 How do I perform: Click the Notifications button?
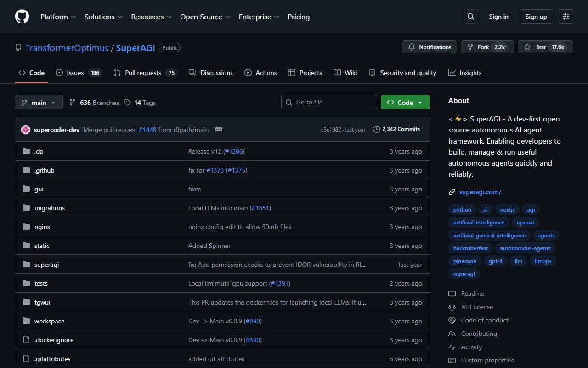[x=430, y=47]
